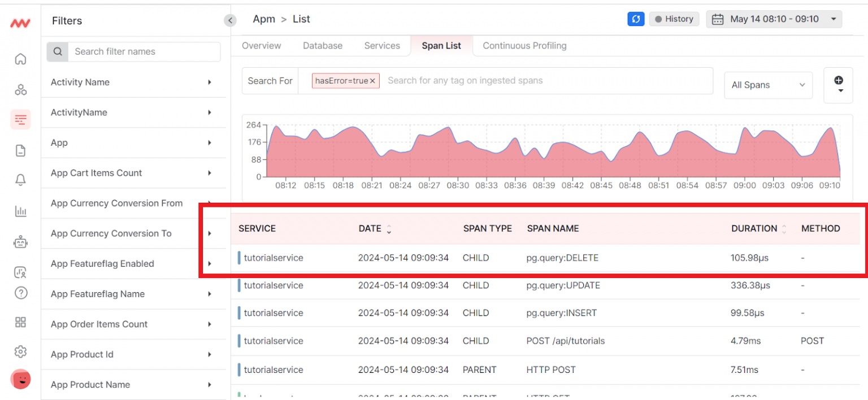The width and height of the screenshot is (868, 400).
Task: Switch to the Database tab
Action: (x=323, y=45)
